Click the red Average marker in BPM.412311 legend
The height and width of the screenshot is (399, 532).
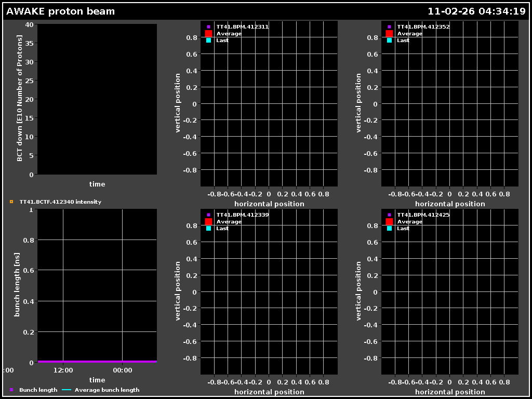tap(208, 34)
